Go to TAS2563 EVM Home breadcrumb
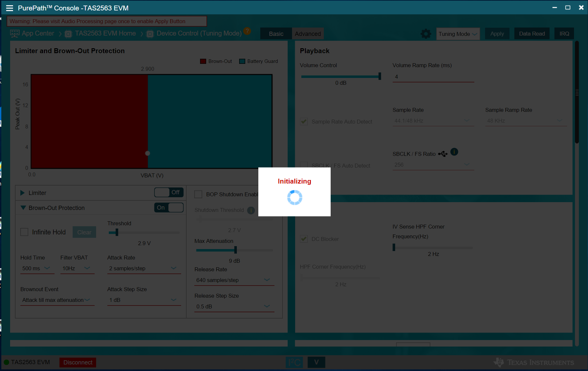This screenshot has width=588, height=371. pyautogui.click(x=105, y=33)
